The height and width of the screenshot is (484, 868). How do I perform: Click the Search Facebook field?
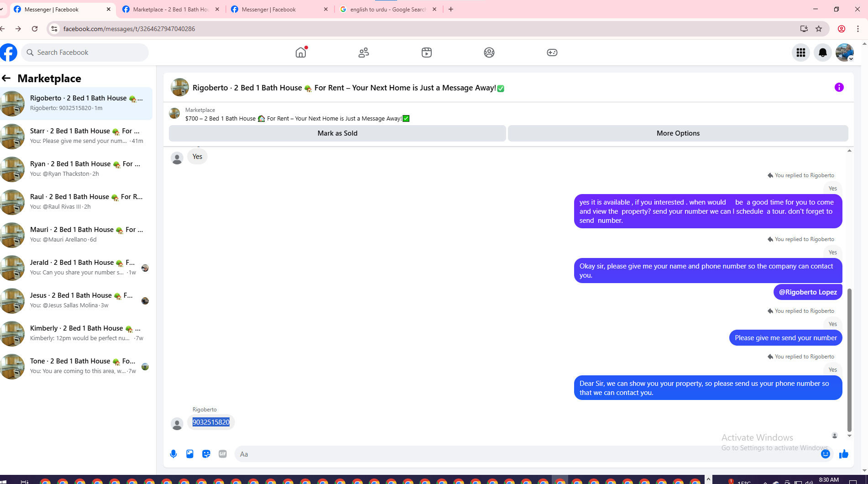(x=85, y=53)
